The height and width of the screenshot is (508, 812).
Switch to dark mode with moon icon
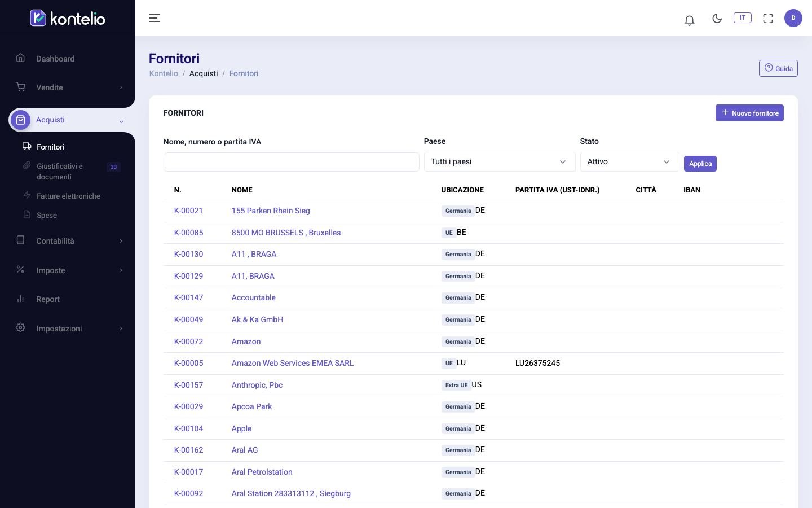717,18
